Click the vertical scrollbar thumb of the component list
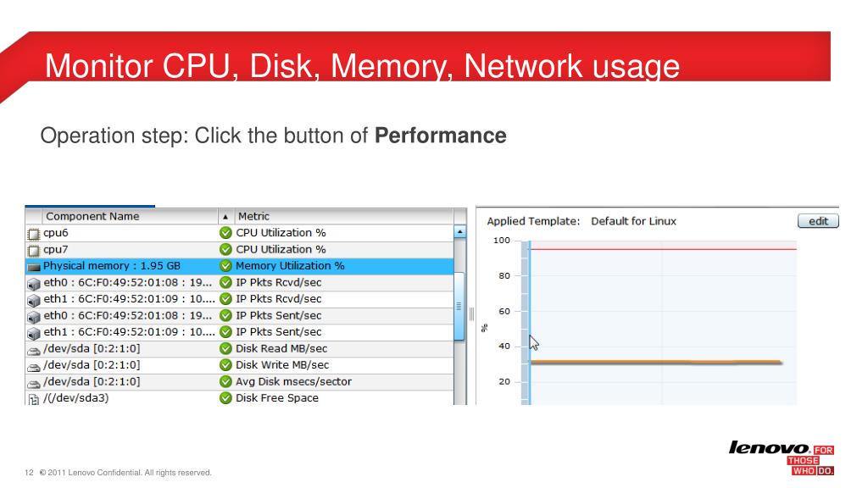This screenshot has width=868, height=488. [x=459, y=306]
